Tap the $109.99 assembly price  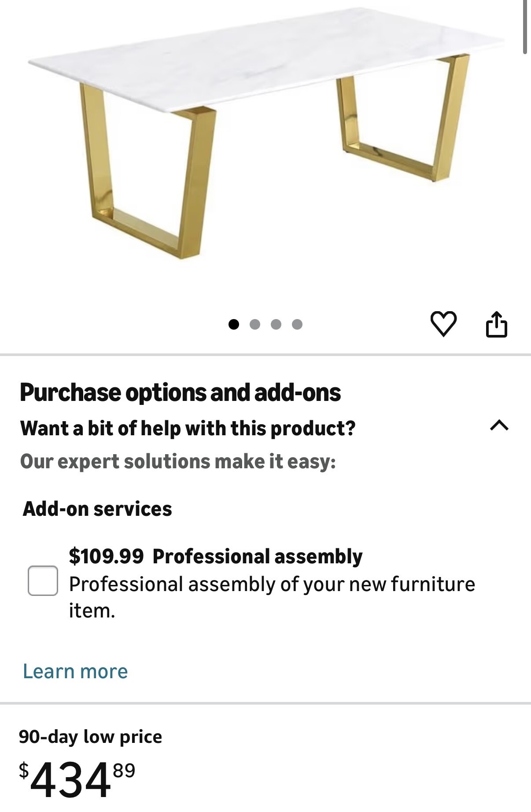click(106, 556)
